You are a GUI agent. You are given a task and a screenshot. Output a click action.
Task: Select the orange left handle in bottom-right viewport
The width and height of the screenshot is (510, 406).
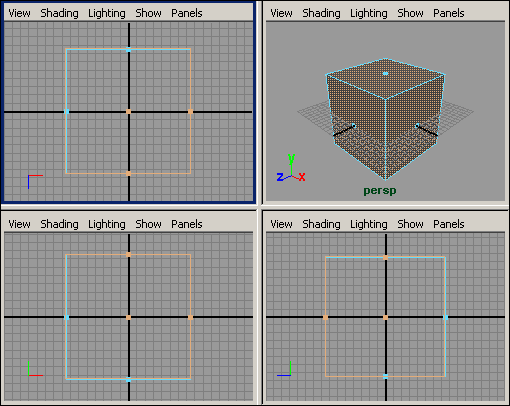pyautogui.click(x=325, y=317)
